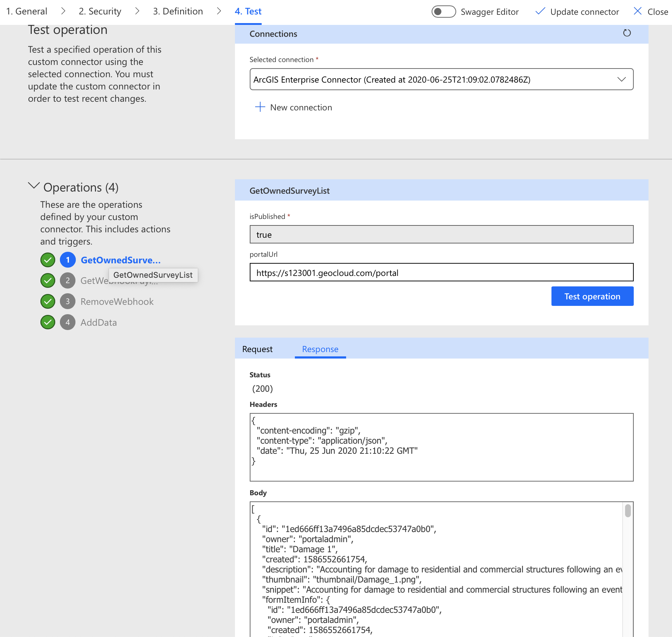Click green checkmark beside second operation

pyautogui.click(x=48, y=280)
